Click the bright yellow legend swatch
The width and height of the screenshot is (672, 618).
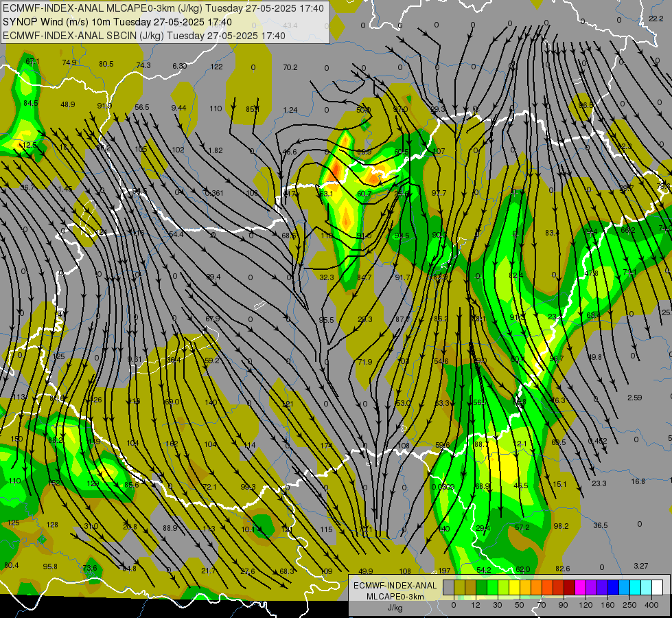click(x=514, y=588)
